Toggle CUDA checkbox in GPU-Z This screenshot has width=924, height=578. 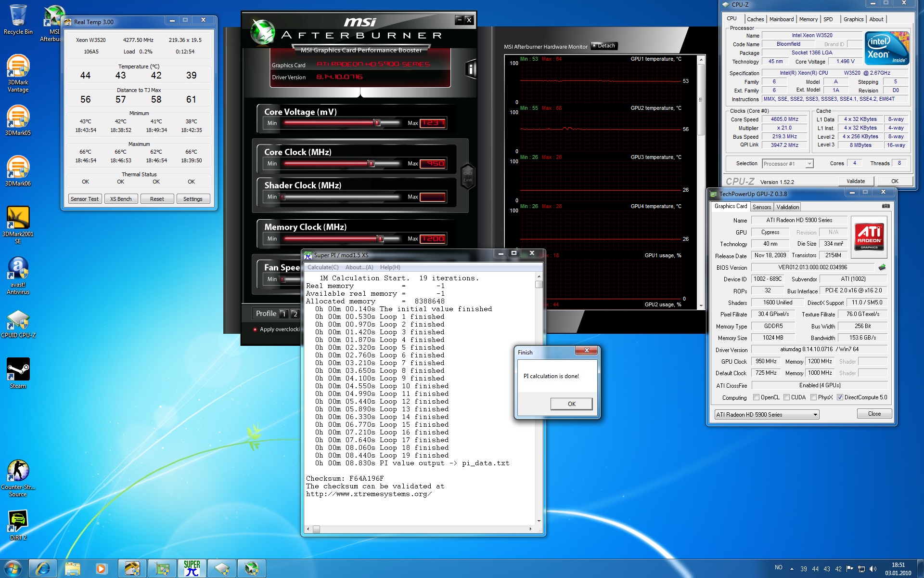(x=787, y=397)
